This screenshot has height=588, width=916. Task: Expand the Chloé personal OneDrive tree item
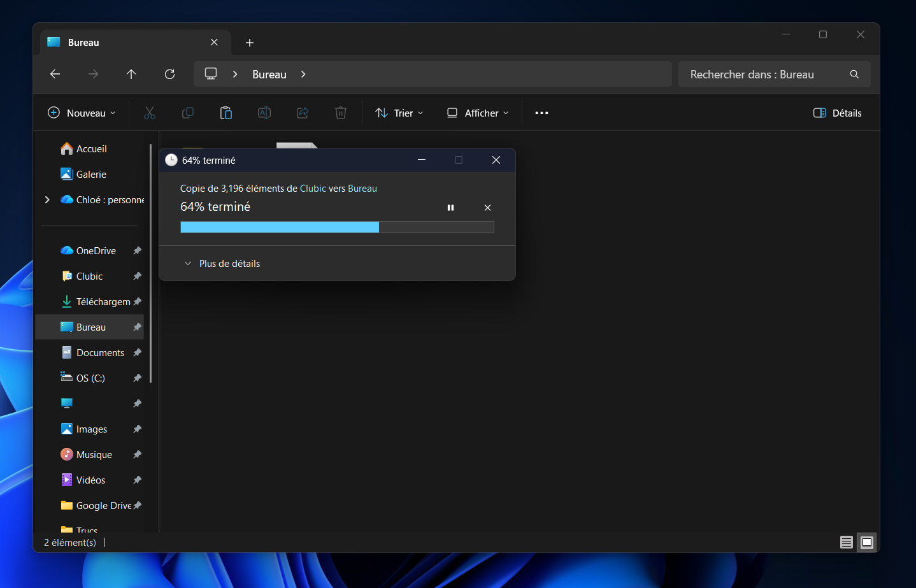pos(47,199)
